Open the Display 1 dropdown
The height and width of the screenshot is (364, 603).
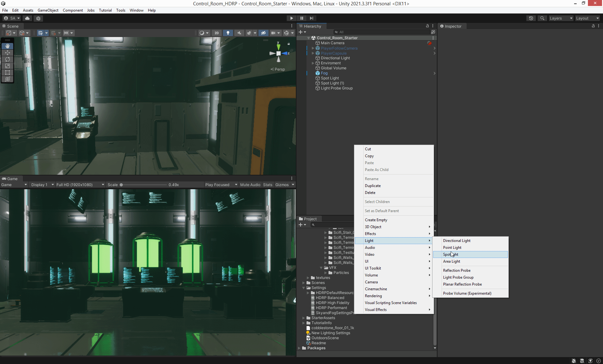pyautogui.click(x=42, y=185)
